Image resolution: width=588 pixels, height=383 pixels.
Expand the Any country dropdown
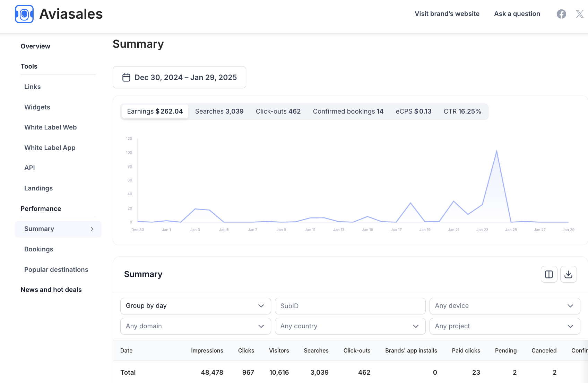pyautogui.click(x=350, y=326)
